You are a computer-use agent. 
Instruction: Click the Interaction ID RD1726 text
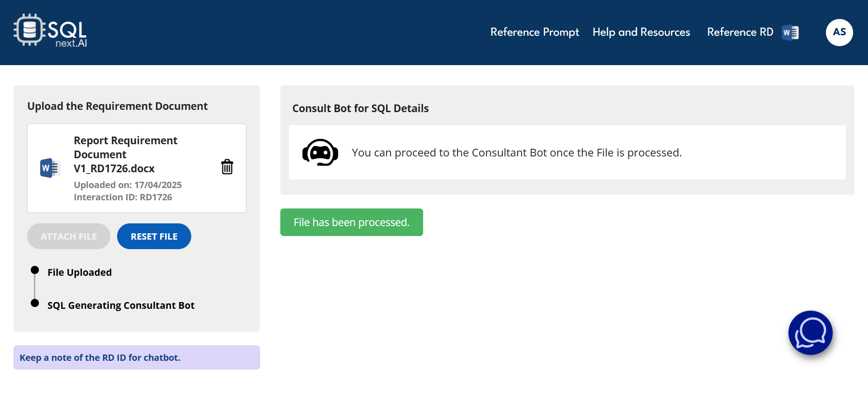[123, 197]
